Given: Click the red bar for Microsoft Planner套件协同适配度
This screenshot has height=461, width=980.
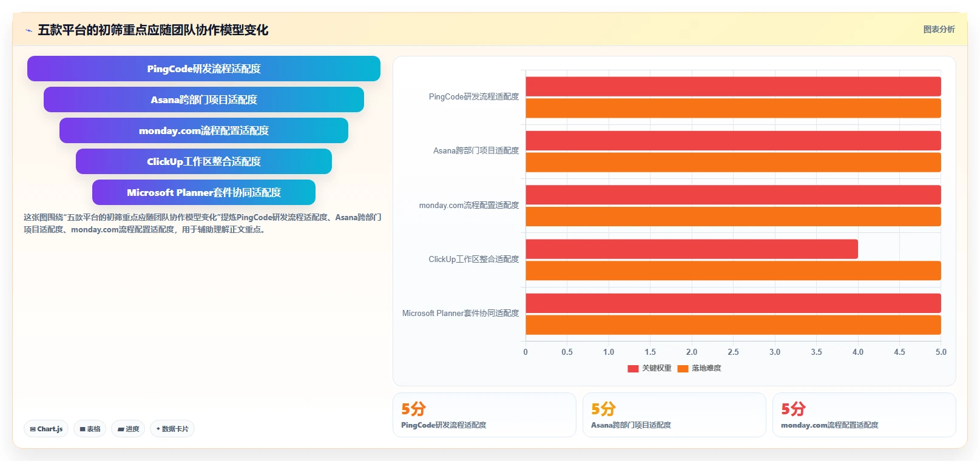Looking at the screenshot, I should click(x=733, y=303).
